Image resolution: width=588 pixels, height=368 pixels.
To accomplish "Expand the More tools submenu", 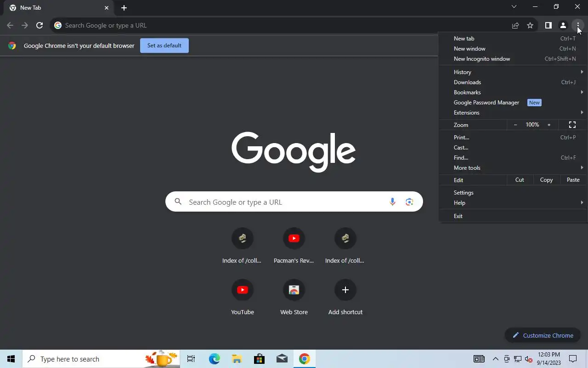I will (x=513, y=168).
